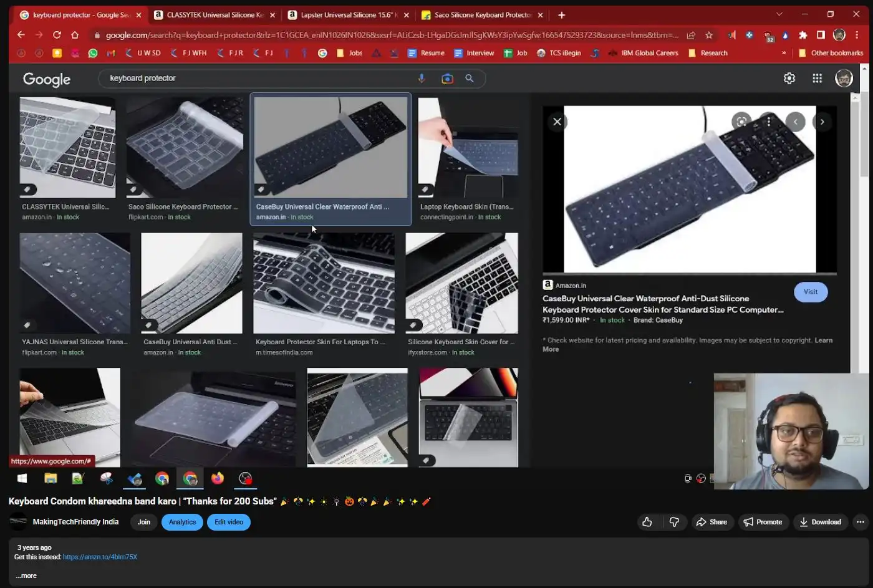This screenshot has height=588, width=873.
Task: Open Google Lens image search icon
Action: (447, 78)
